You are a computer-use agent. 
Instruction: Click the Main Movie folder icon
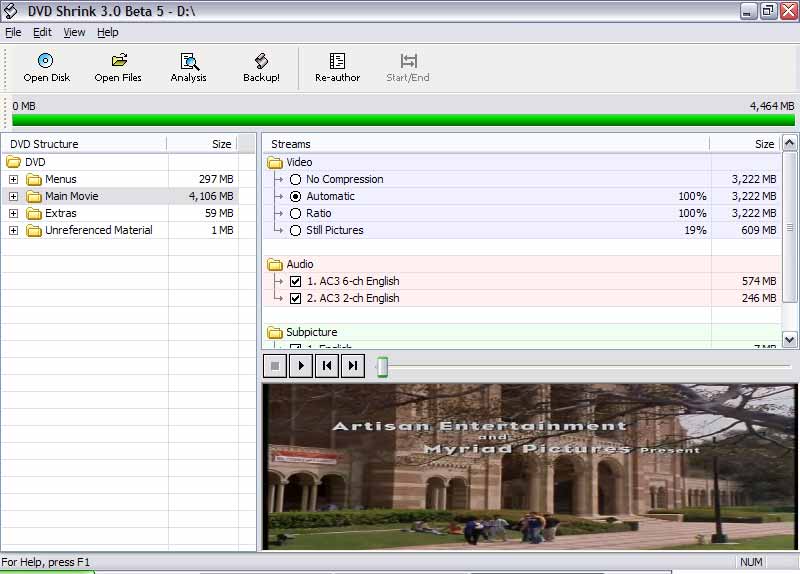click(34, 196)
